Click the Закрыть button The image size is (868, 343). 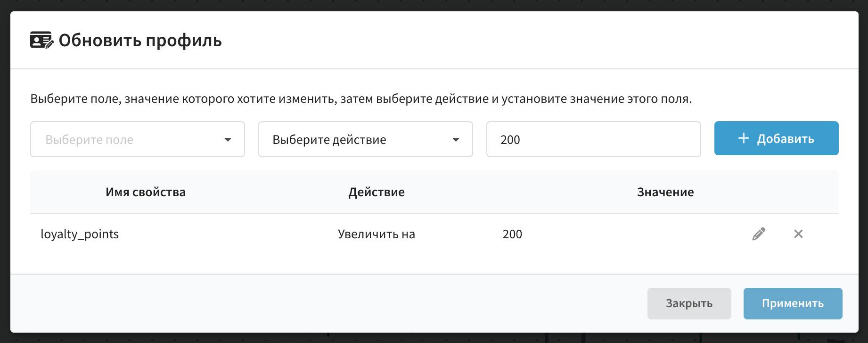tap(689, 303)
